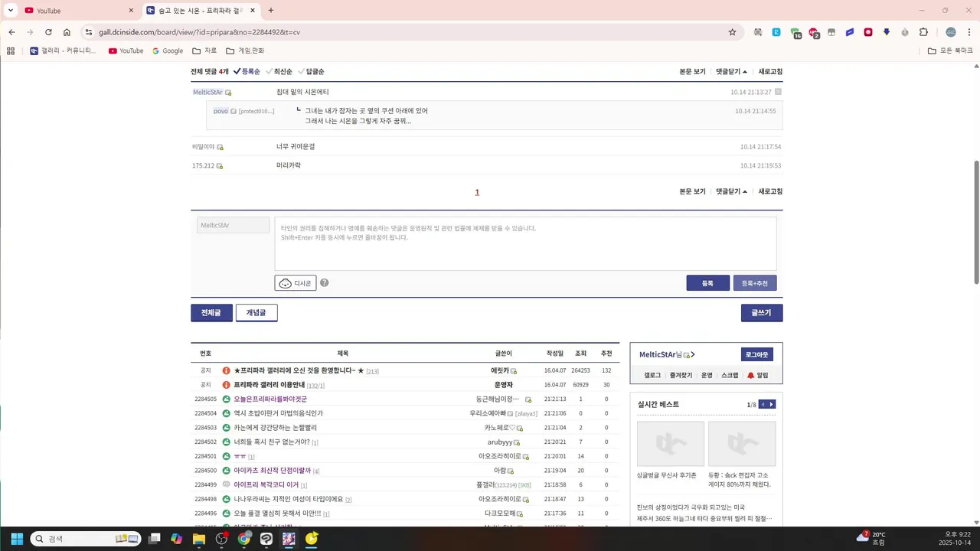Open 갤로그 in user menu
Image resolution: width=980 pixels, height=551 pixels.
coord(652,376)
